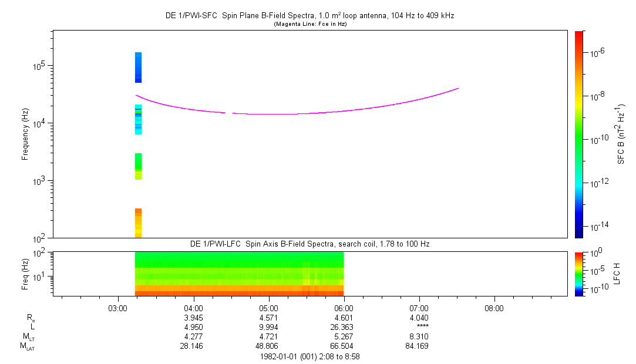Click the 05:00 time axis label

pyautogui.click(x=268, y=308)
